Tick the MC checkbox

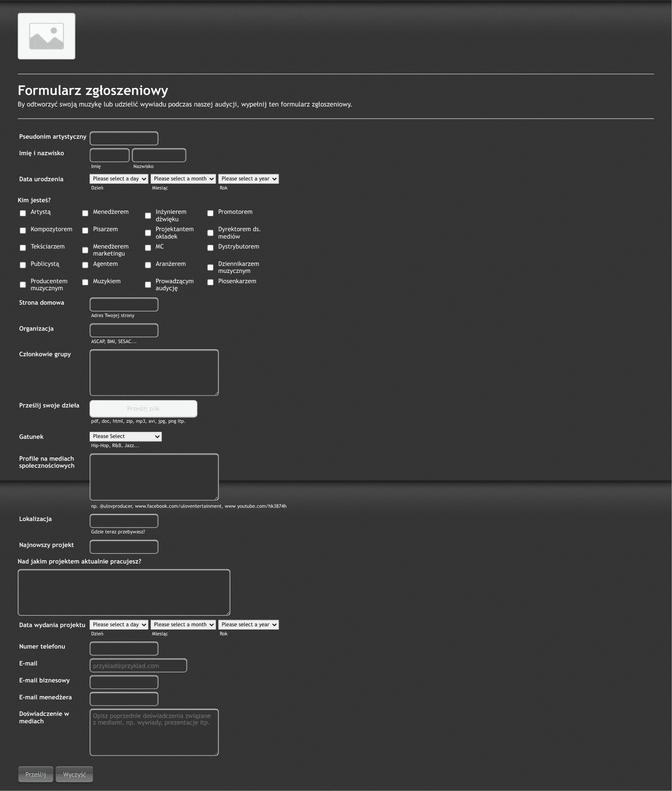(x=148, y=248)
